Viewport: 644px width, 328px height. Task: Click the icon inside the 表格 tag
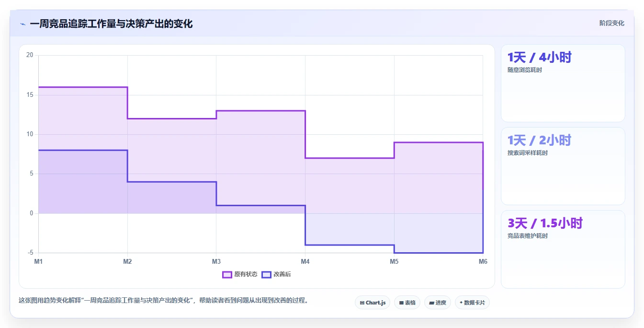point(401,303)
